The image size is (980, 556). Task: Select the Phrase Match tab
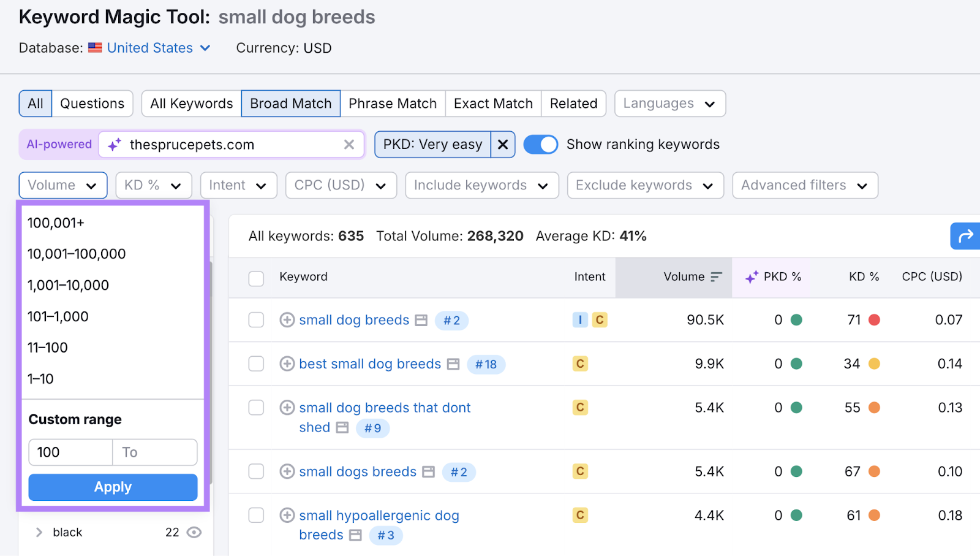click(x=393, y=104)
